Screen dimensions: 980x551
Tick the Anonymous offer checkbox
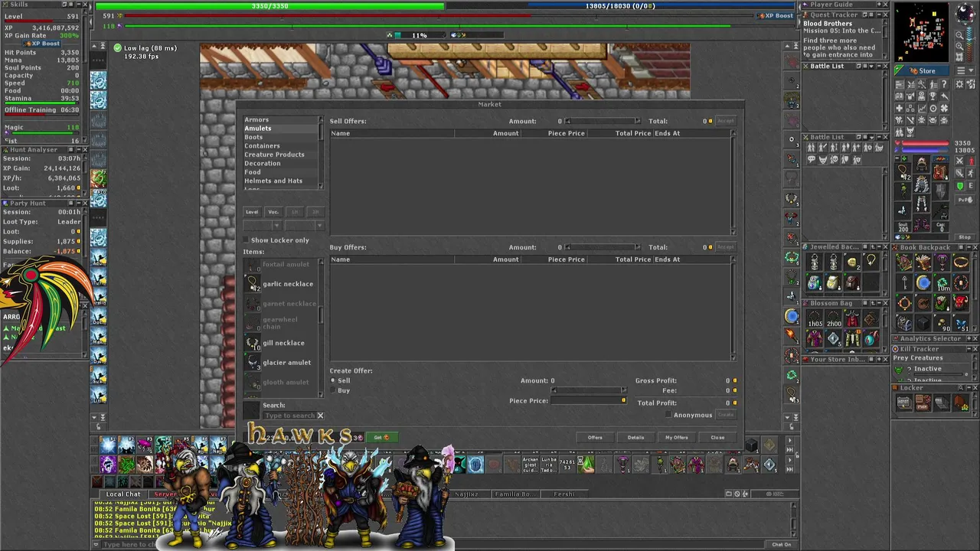[x=668, y=415]
